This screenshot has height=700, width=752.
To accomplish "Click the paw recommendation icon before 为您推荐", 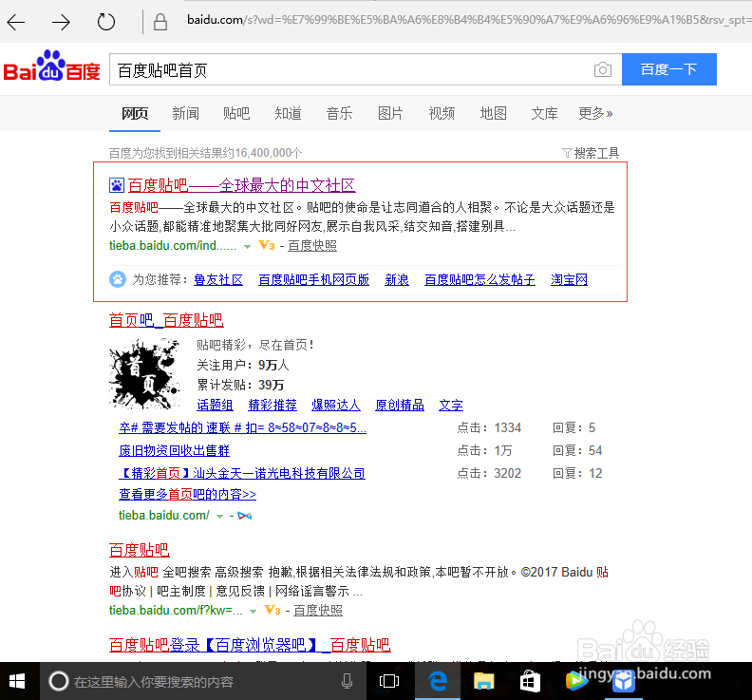I will (x=118, y=279).
